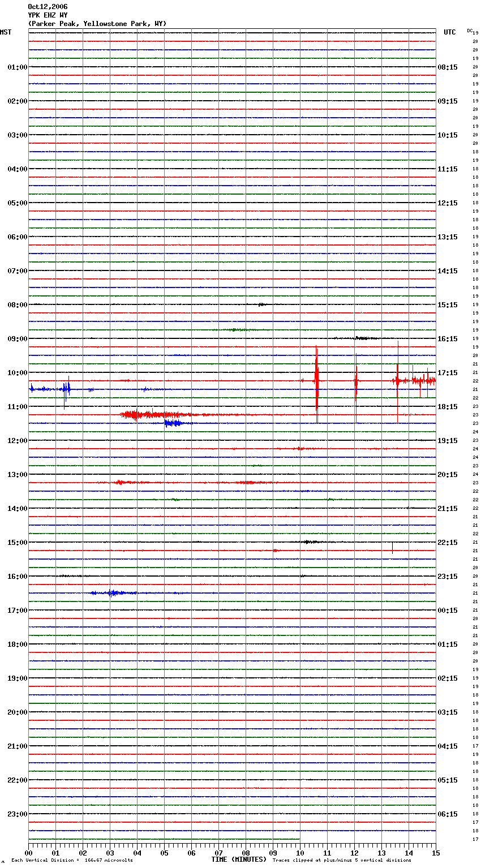
Task: Click the 23:15 UTC time label
Action: pos(448,577)
